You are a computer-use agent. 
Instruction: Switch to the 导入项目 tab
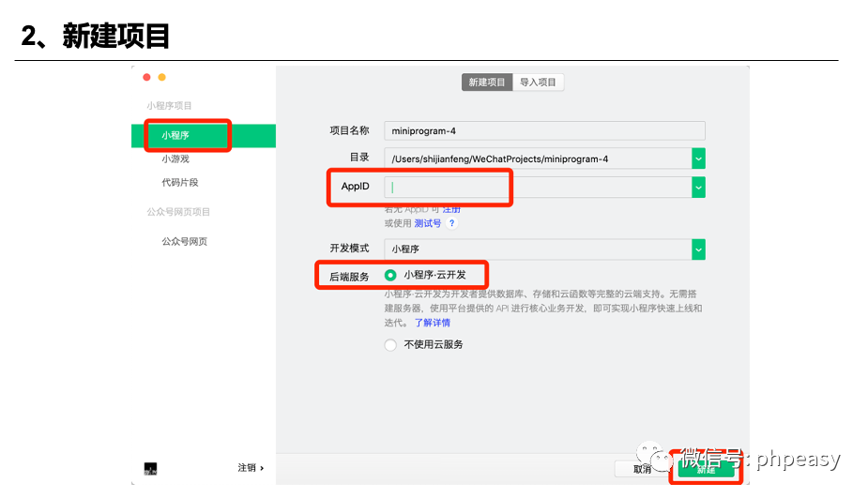538,83
